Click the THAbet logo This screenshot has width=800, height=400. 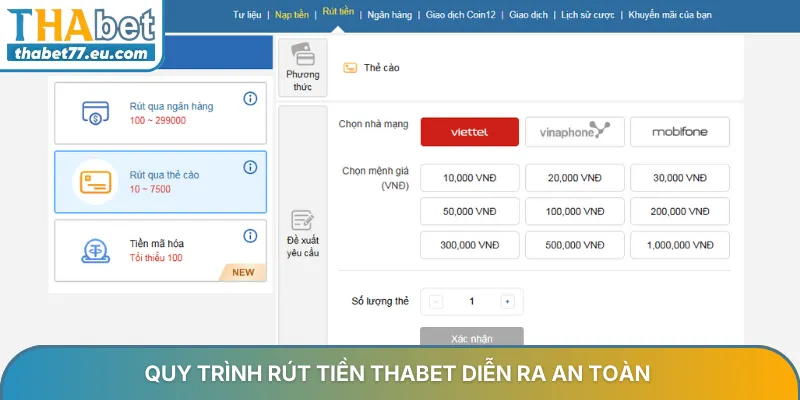[81, 26]
